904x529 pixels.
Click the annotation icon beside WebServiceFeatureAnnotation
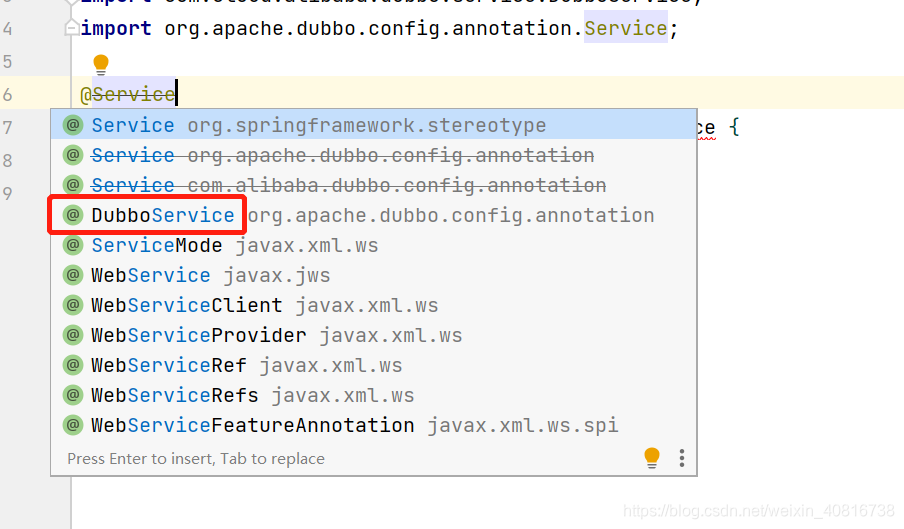click(73, 425)
